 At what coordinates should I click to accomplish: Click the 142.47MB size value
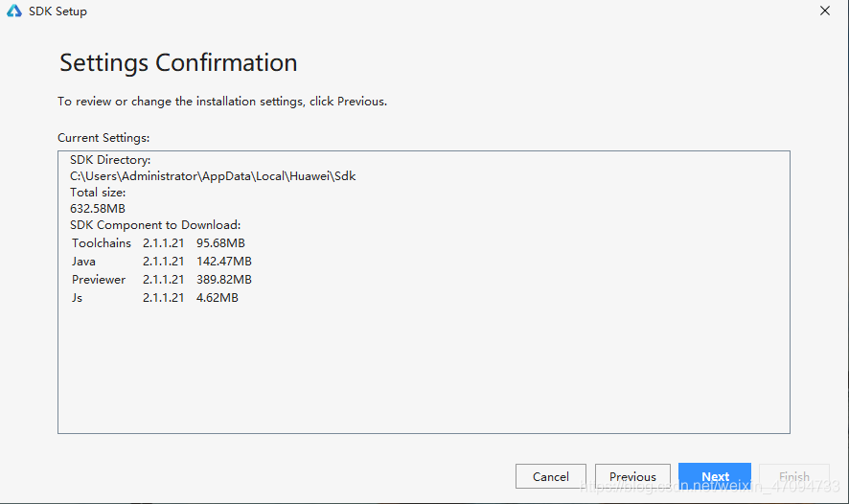point(223,262)
